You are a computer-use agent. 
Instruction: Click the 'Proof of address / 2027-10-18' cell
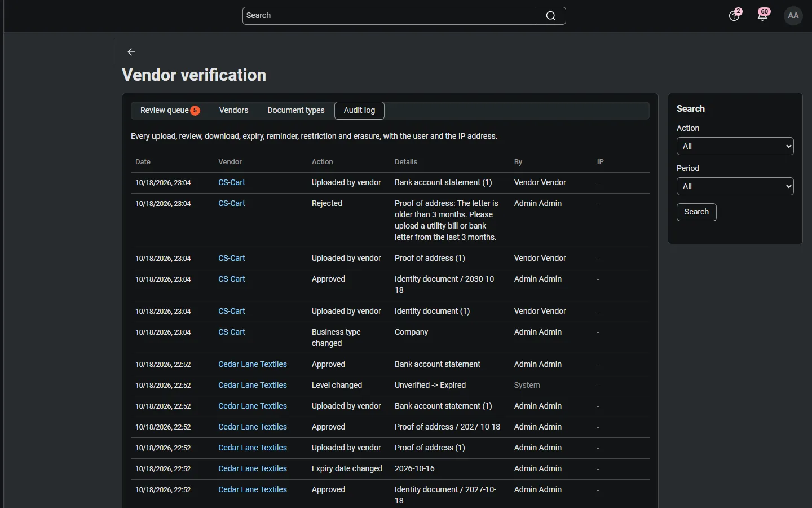tap(448, 427)
